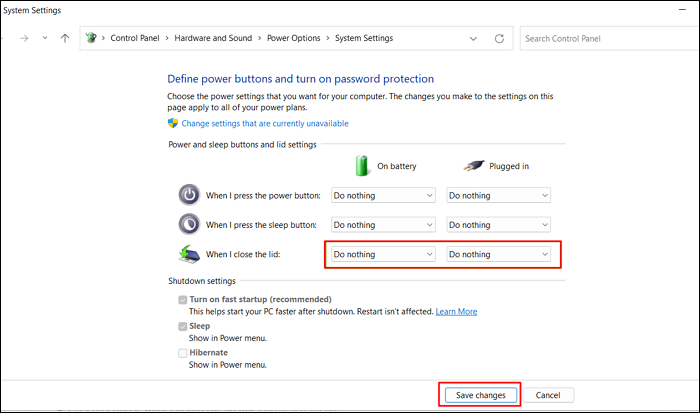Image resolution: width=700 pixels, height=413 pixels.
Task: Click the power button icon
Action: [189, 195]
